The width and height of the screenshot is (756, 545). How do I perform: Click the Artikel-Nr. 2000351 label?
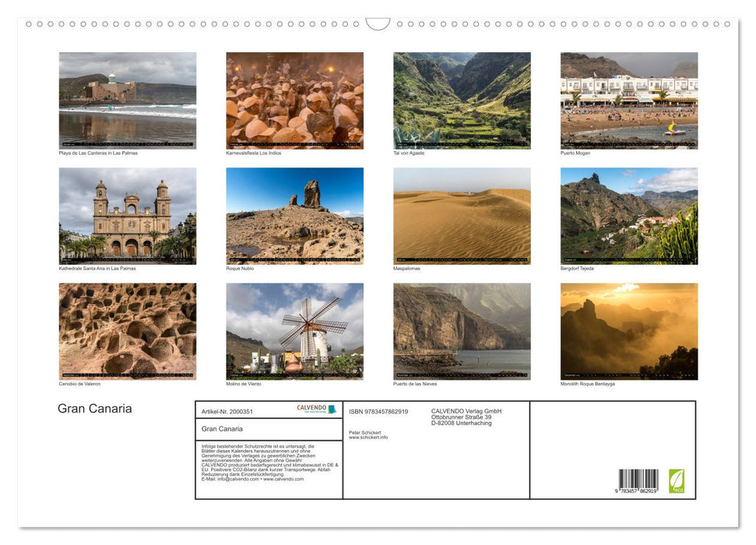pyautogui.click(x=228, y=411)
